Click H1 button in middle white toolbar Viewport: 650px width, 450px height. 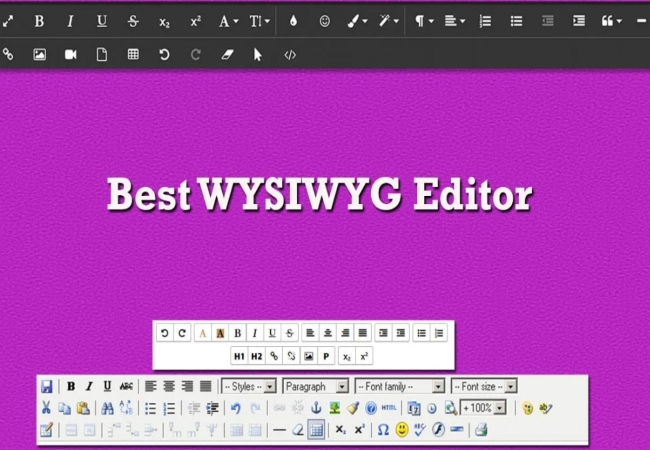pyautogui.click(x=239, y=356)
